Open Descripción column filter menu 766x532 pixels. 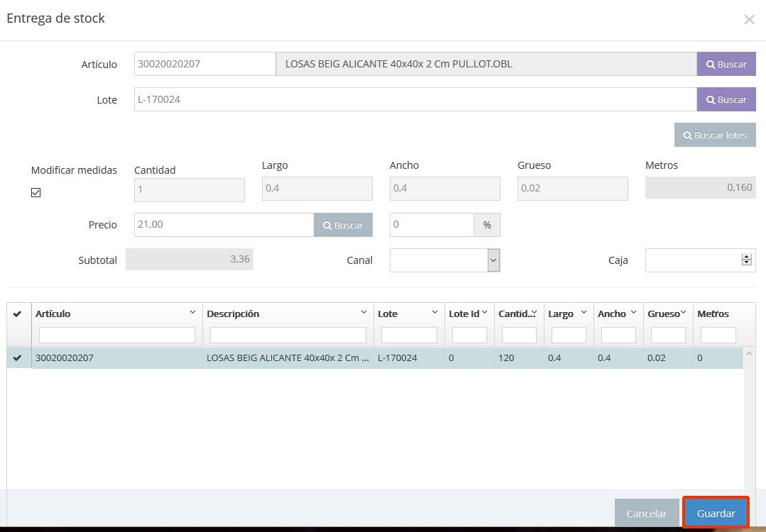click(363, 312)
